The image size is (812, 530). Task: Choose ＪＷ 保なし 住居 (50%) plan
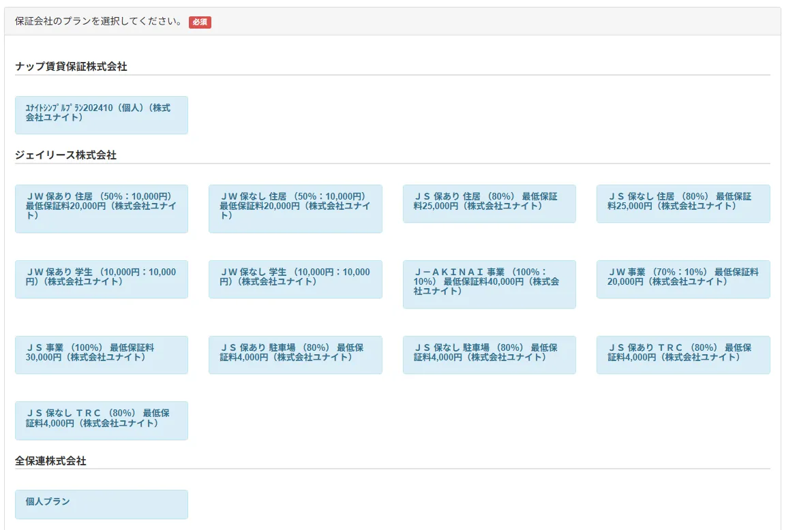295,208
